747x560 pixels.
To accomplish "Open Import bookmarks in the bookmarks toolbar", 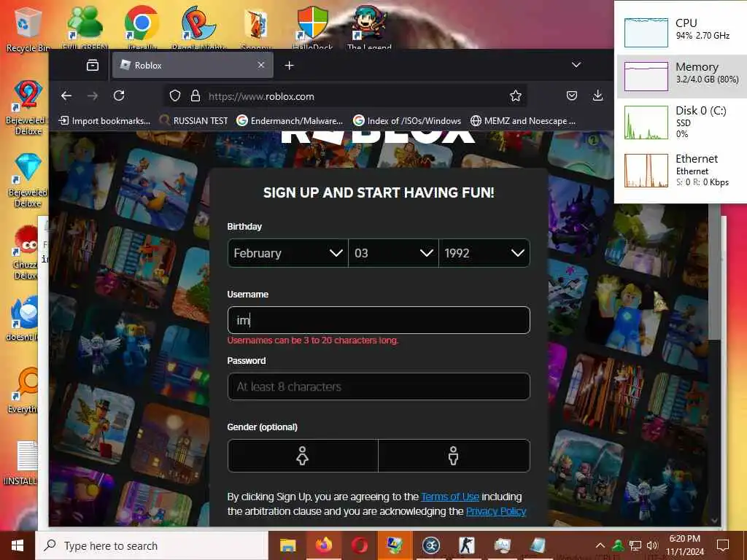I will tap(104, 121).
